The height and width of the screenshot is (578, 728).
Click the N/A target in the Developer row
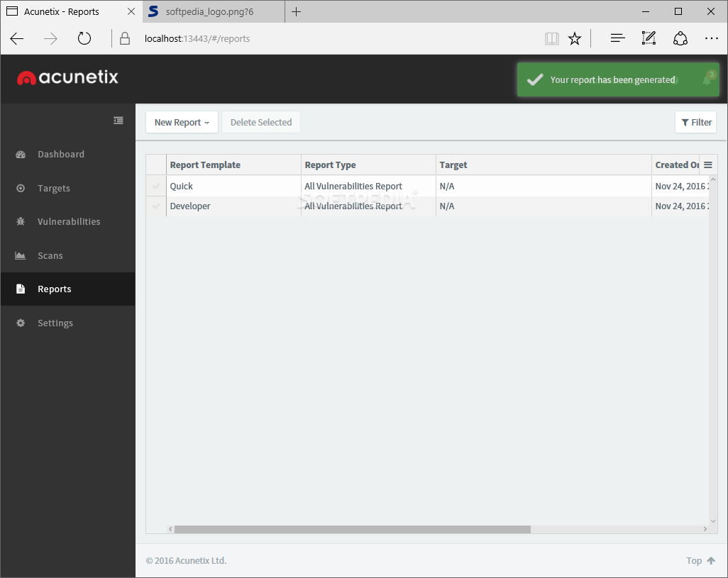[x=447, y=206]
